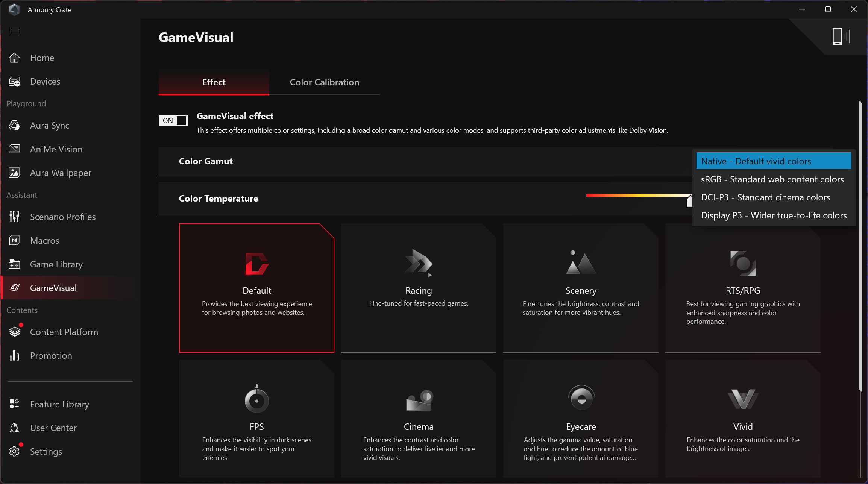Open Aura Wallpaper page
This screenshot has width=868, height=484.
[61, 173]
